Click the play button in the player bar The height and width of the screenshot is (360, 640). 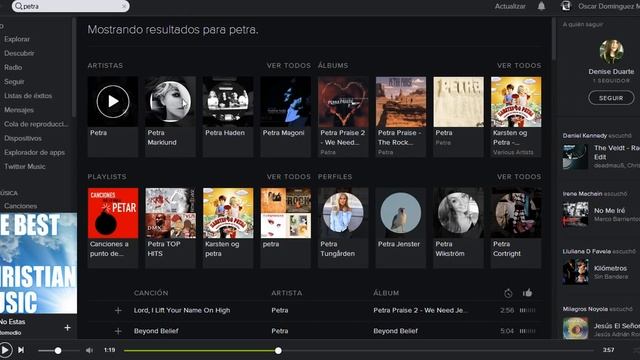pyautogui.click(x=5, y=350)
